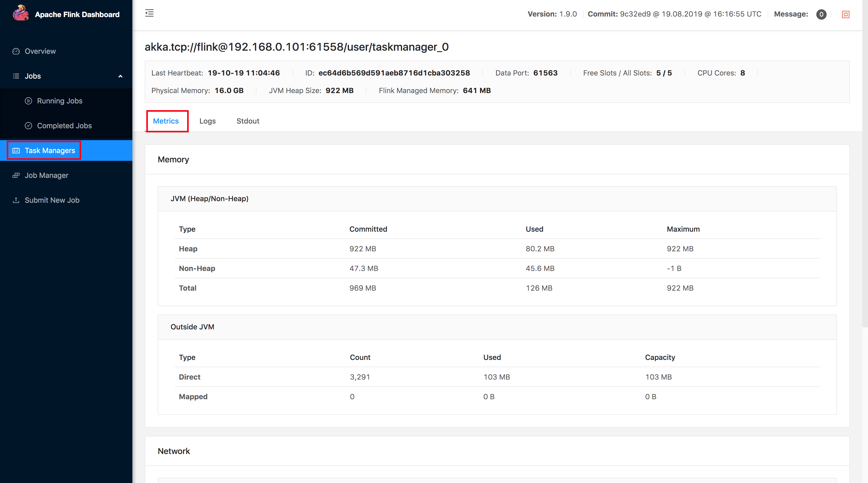Click the Maximum column header
The image size is (868, 483).
683,229
